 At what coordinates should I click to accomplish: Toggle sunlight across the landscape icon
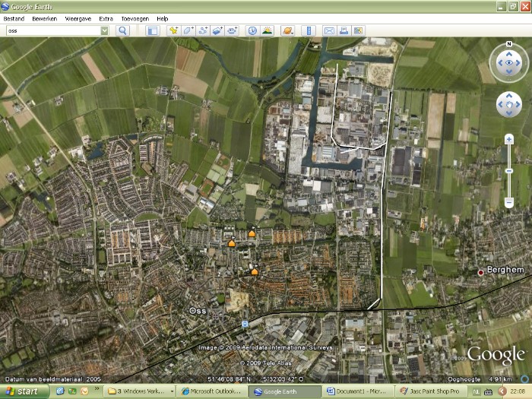tap(268, 30)
